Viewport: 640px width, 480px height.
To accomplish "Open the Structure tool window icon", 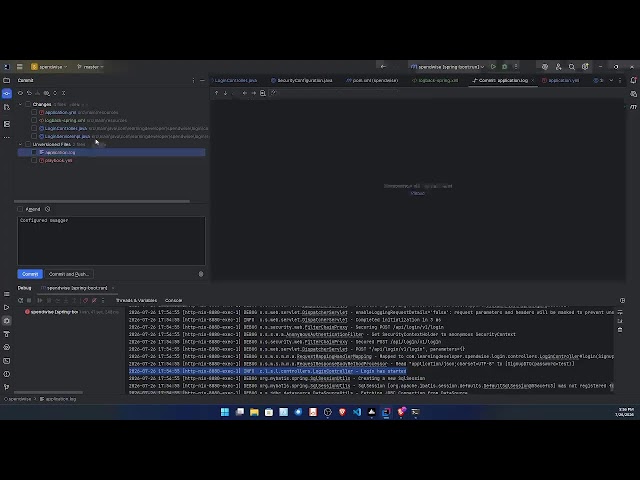I will coord(7,124).
